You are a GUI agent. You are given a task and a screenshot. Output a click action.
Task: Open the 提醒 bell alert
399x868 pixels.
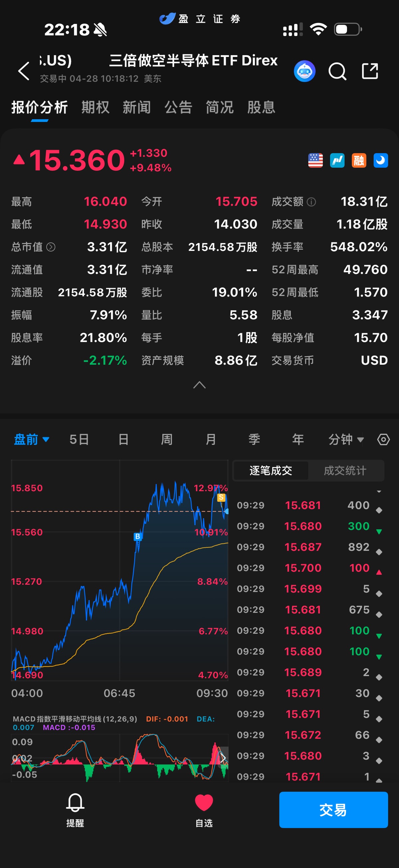[x=75, y=809]
